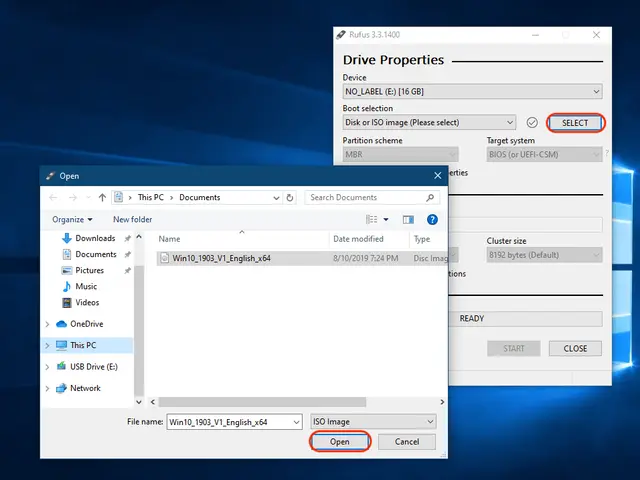Select Documents in the quick access list

click(x=96, y=254)
